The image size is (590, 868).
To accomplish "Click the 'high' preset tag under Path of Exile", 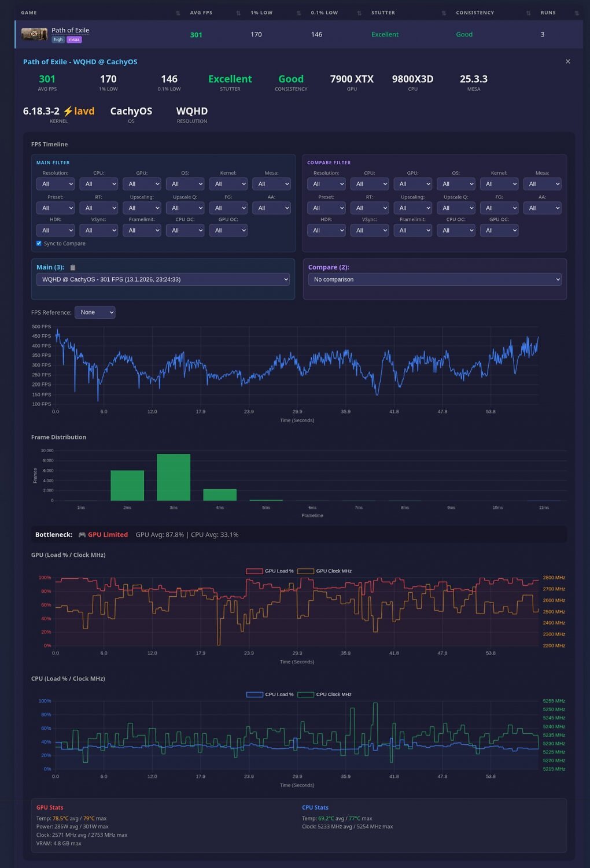I will coord(58,39).
